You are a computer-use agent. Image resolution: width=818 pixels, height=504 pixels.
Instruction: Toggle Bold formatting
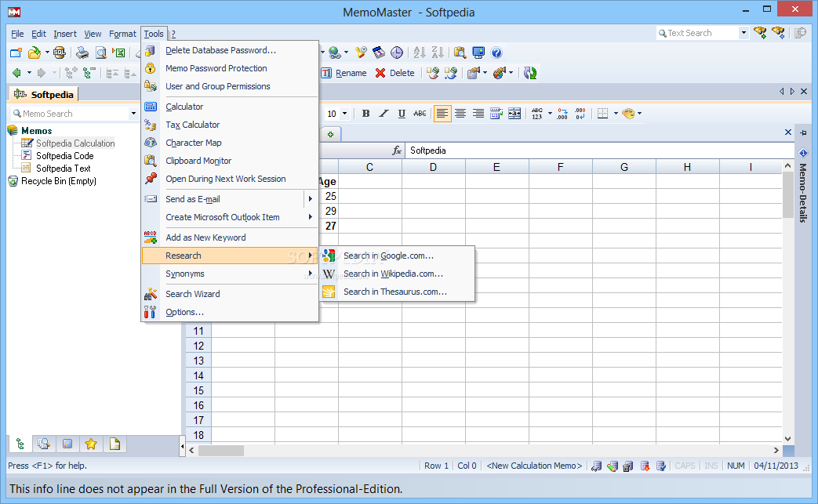click(x=365, y=114)
